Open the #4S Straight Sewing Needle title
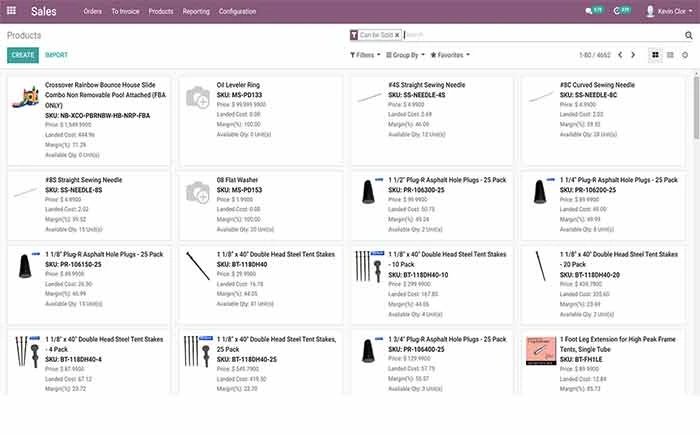 pos(426,85)
